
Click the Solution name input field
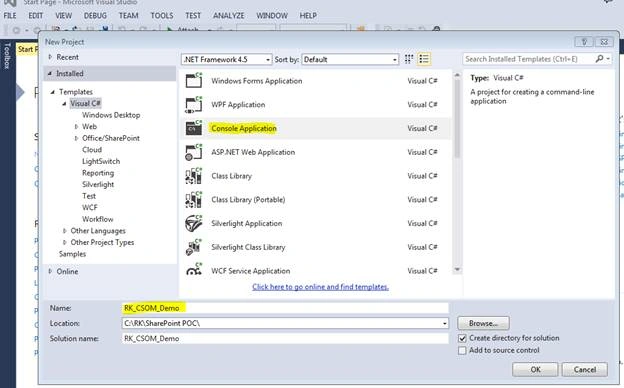pos(285,339)
